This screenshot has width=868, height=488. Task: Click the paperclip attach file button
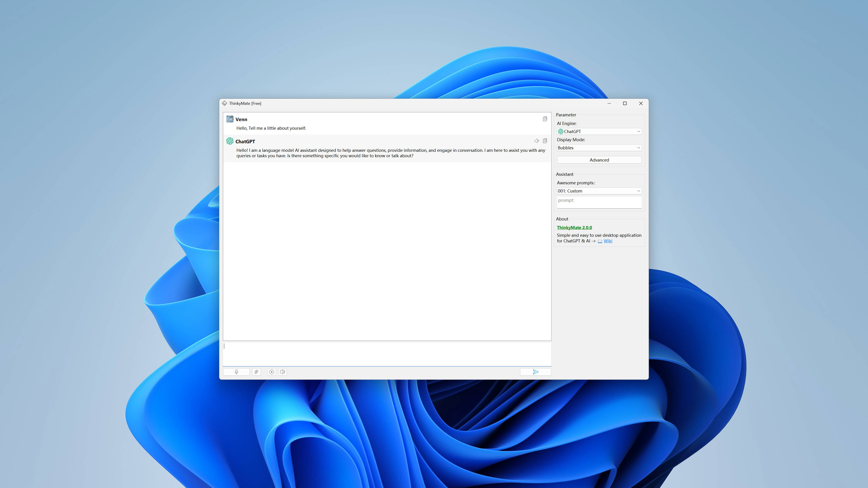click(x=256, y=372)
